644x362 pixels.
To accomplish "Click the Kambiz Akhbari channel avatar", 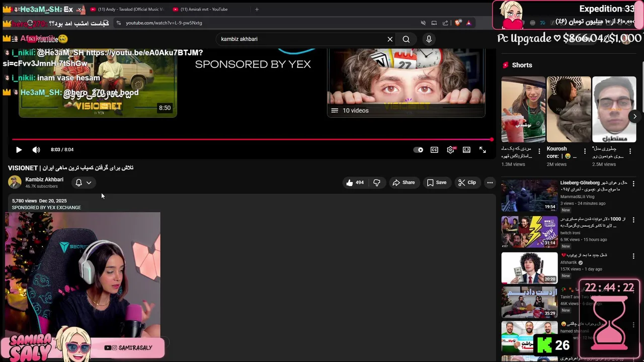I will point(15,182).
